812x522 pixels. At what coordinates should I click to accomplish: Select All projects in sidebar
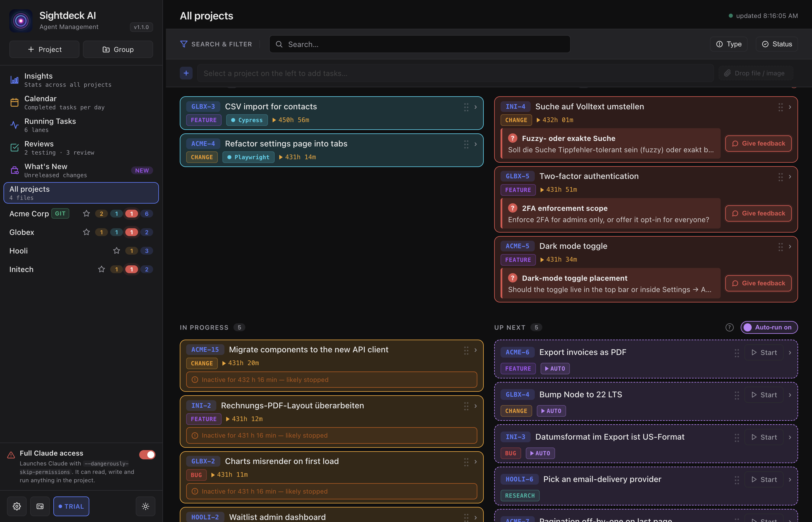[81, 193]
